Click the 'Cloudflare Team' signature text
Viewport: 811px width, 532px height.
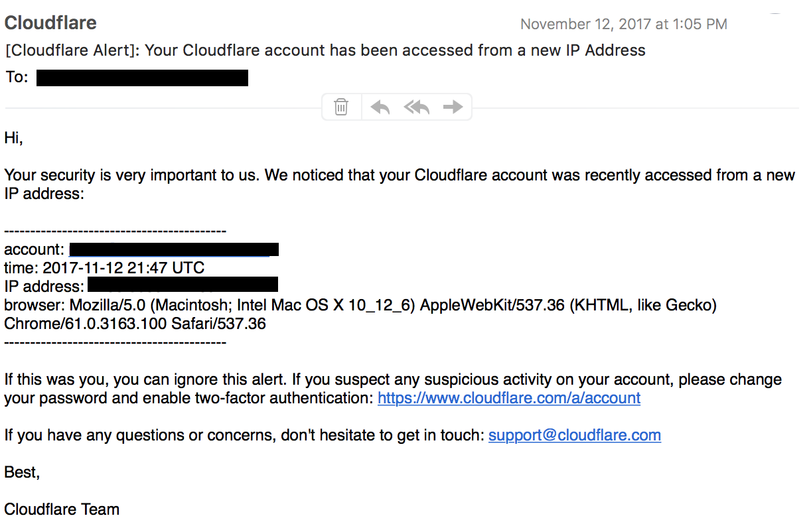62,509
